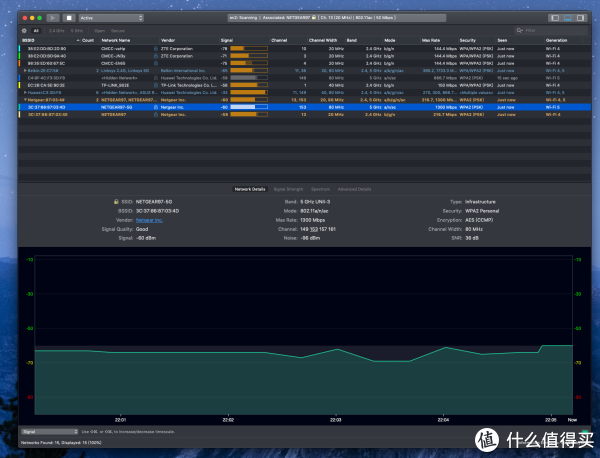Select the selected NETGEAR97-5G network row

[x=305, y=107]
